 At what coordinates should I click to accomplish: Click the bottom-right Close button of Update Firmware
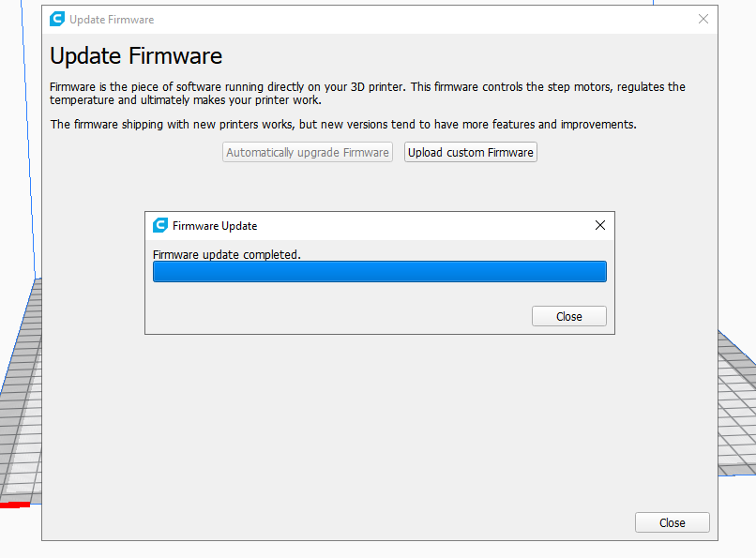672,522
